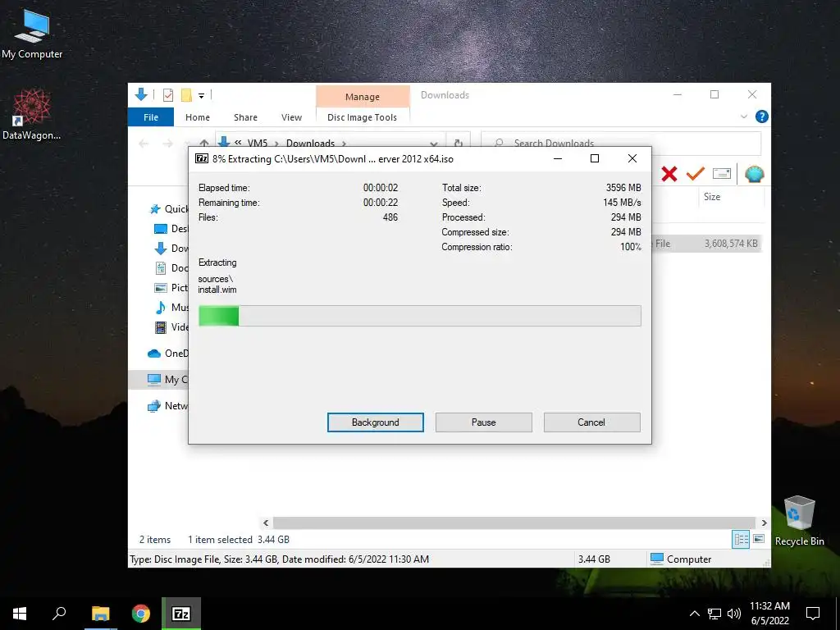840x630 pixels.
Task: Open the address bar history dropdown
Action: 433,144
